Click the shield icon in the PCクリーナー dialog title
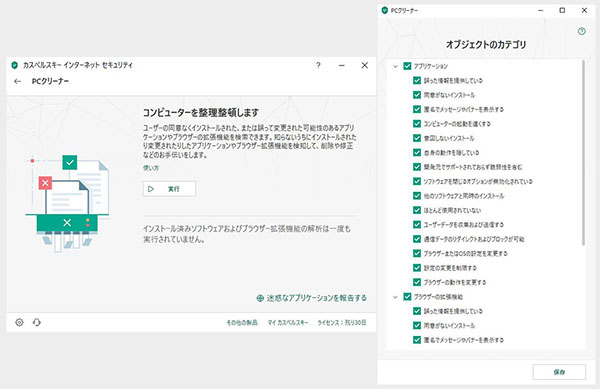 coord(385,10)
